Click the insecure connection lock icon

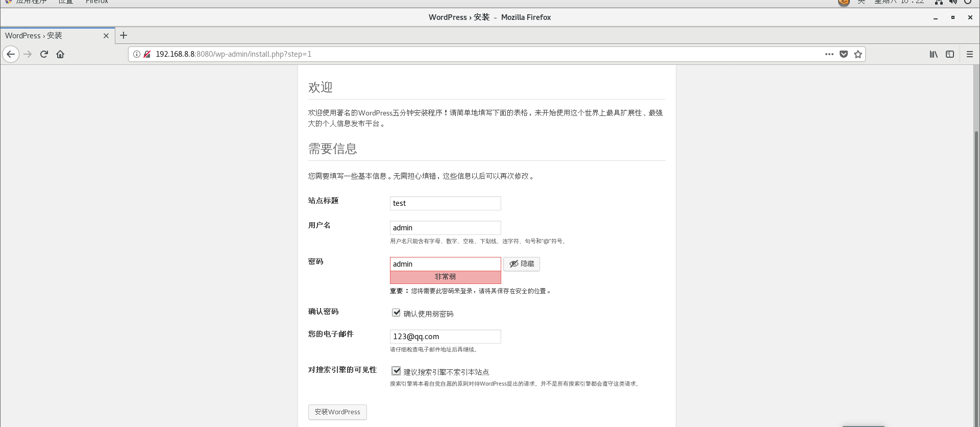pos(147,54)
